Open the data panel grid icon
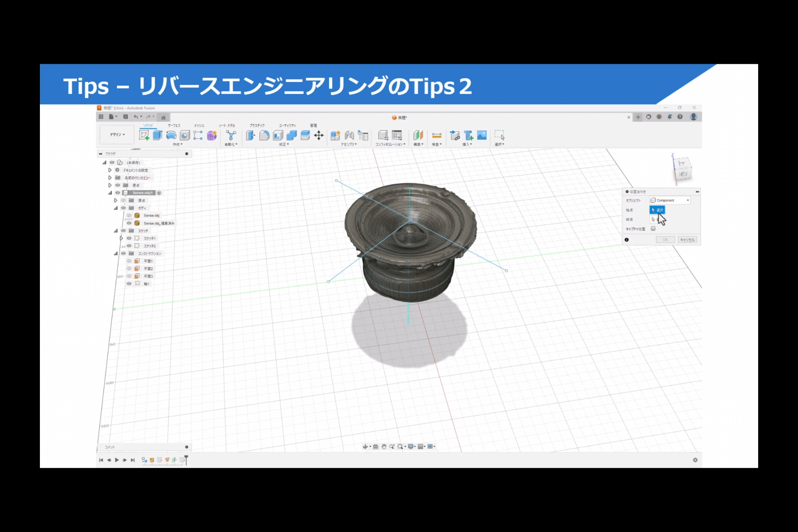Image resolution: width=798 pixels, height=532 pixels. coord(101,117)
